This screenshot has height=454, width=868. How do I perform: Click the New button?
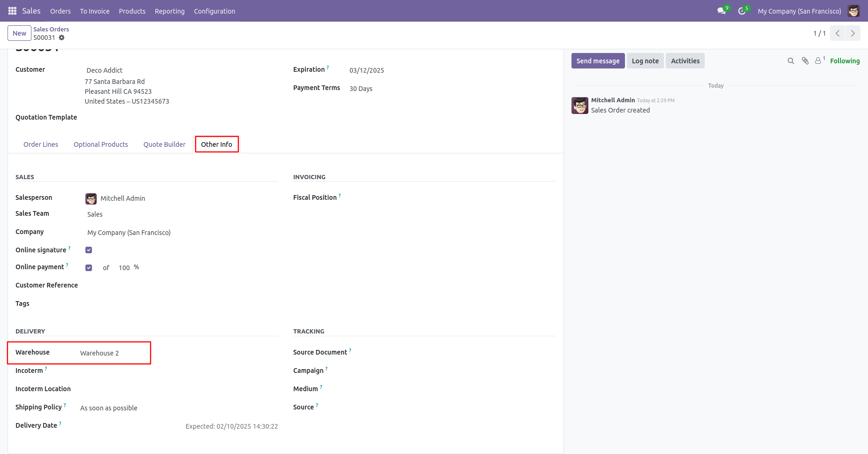(x=20, y=33)
